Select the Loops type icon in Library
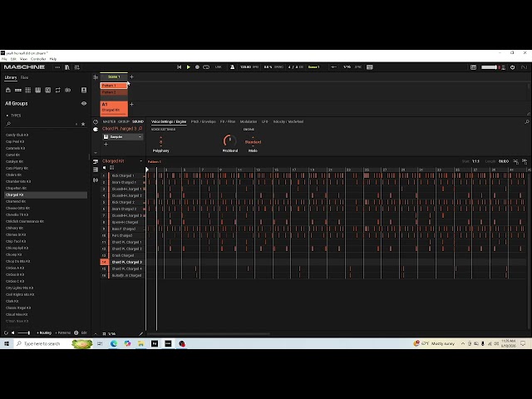 tap(57, 90)
